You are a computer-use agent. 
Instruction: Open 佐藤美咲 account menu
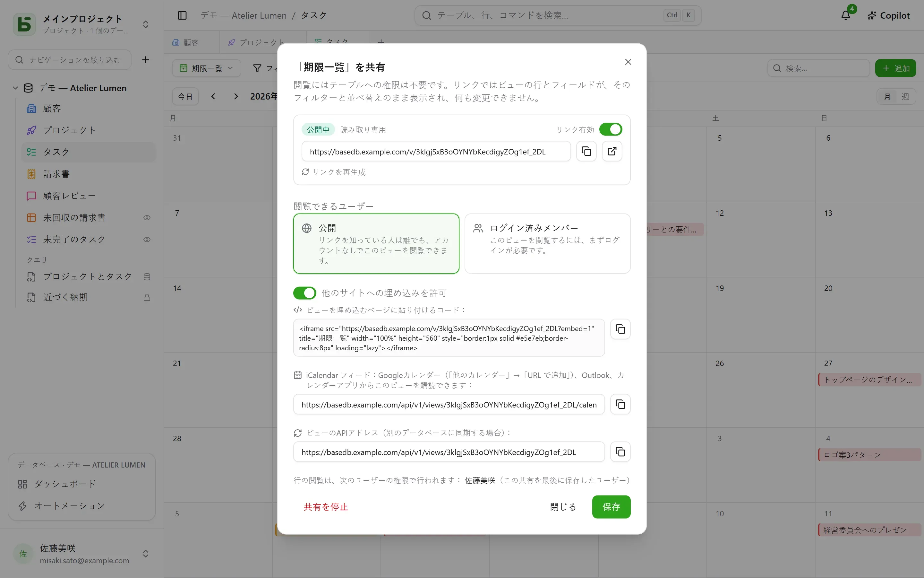tap(82, 554)
